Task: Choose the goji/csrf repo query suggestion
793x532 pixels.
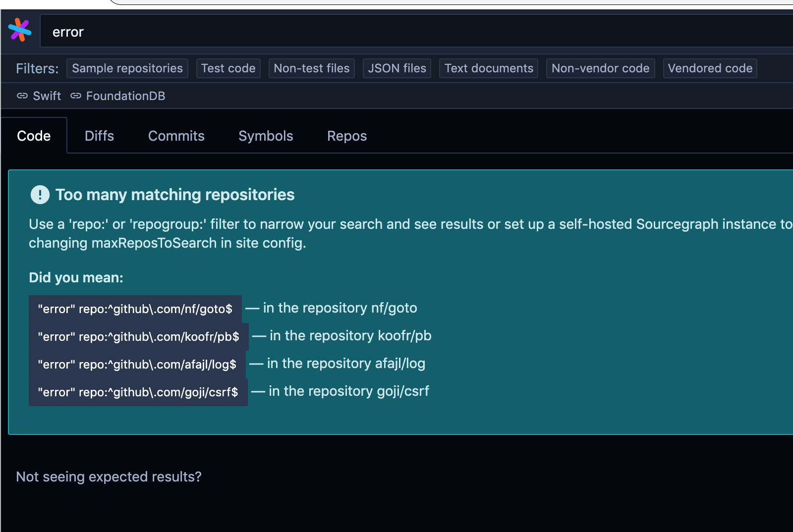Action: 138,392
